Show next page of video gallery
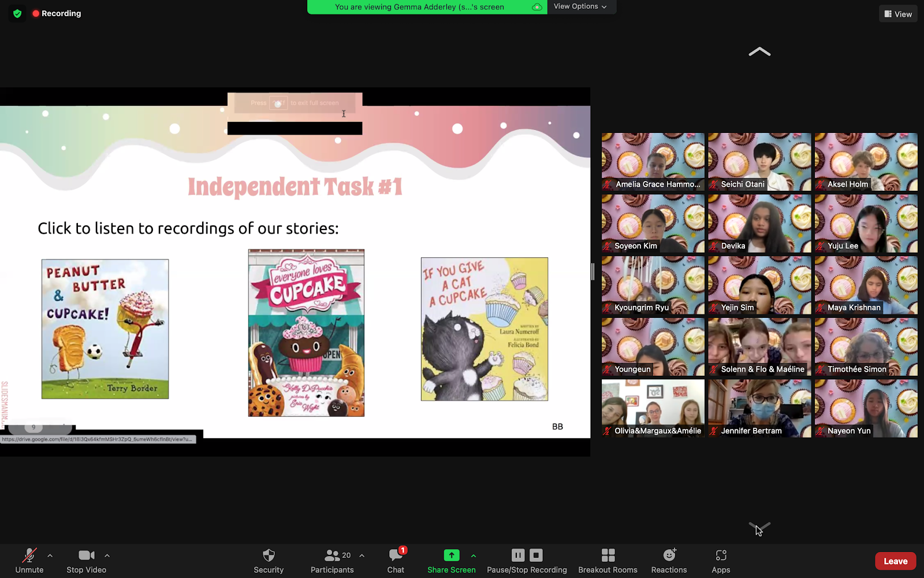The height and width of the screenshot is (578, 924). [x=759, y=527]
